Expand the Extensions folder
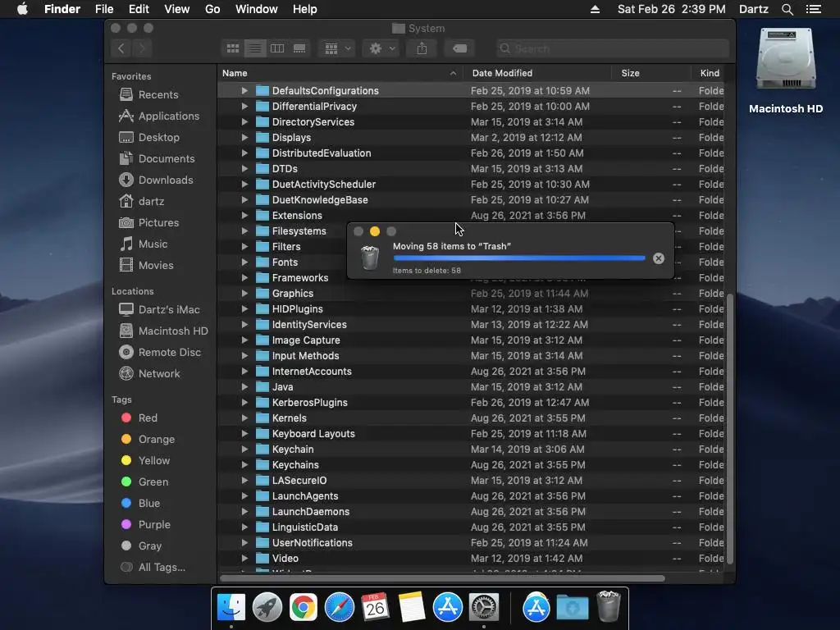Viewport: 840px width, 630px height. 244,216
